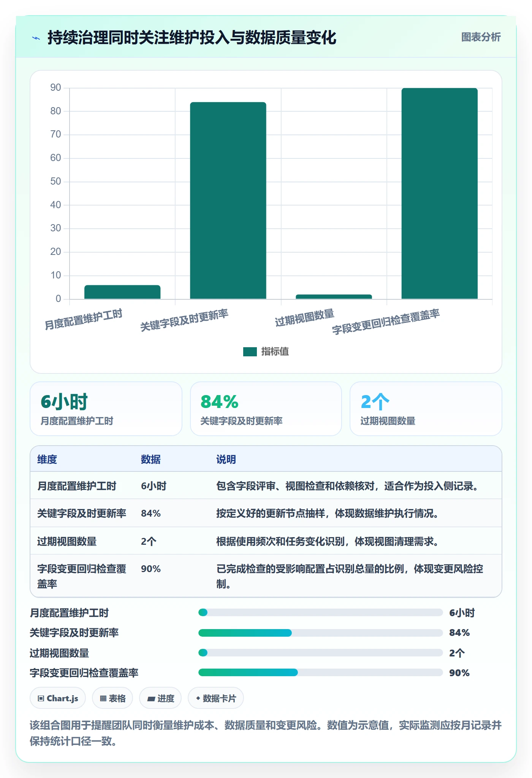Select the 月度配置维护工时 table row name
The width and height of the screenshot is (532, 778).
pos(77,486)
